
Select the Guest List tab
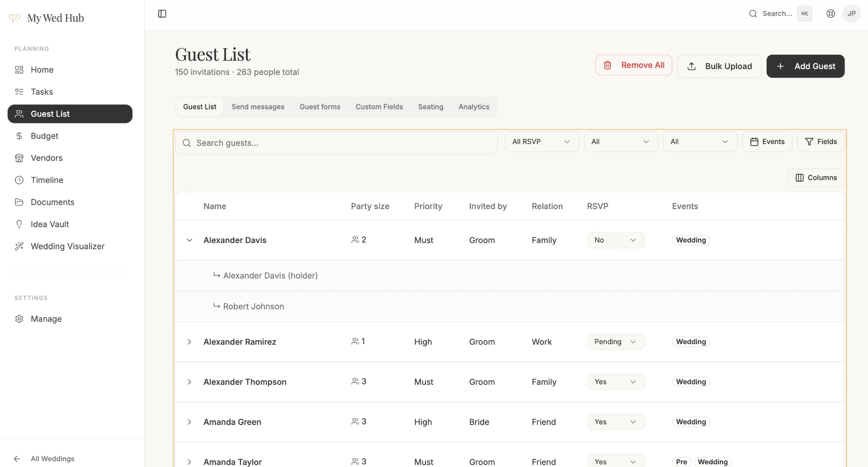[199, 107]
